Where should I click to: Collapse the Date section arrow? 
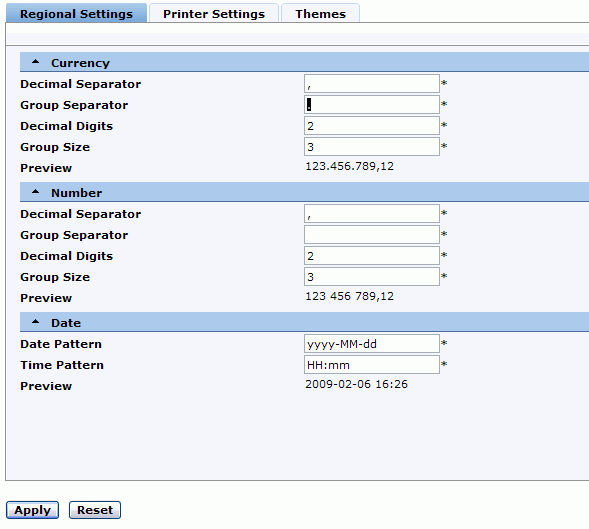tap(35, 322)
